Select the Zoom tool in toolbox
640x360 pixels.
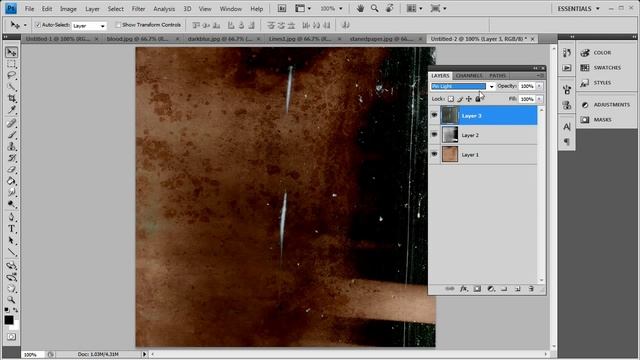[x=11, y=300]
